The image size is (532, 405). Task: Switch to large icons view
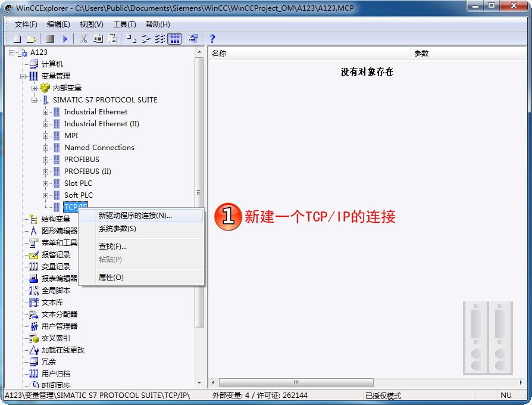pos(132,39)
